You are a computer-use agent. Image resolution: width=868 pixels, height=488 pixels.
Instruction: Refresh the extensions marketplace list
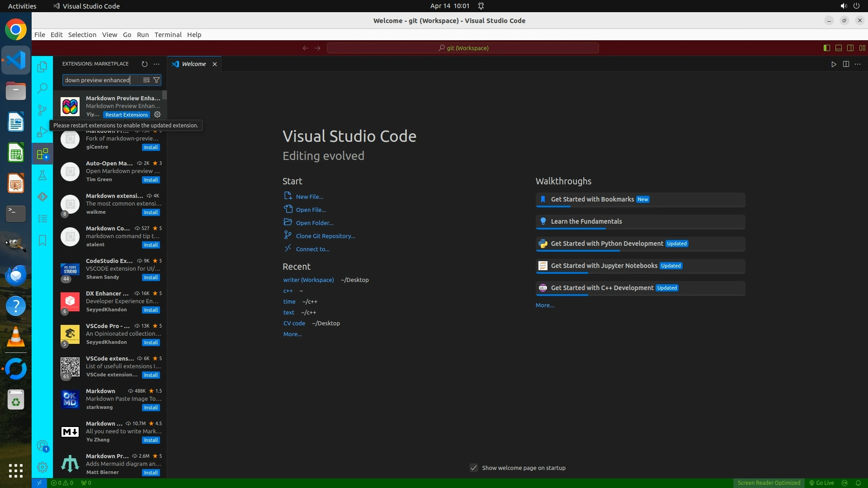pos(144,64)
